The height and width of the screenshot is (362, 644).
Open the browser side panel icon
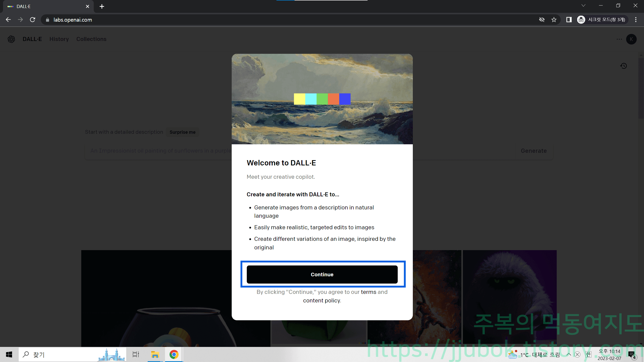click(569, 20)
